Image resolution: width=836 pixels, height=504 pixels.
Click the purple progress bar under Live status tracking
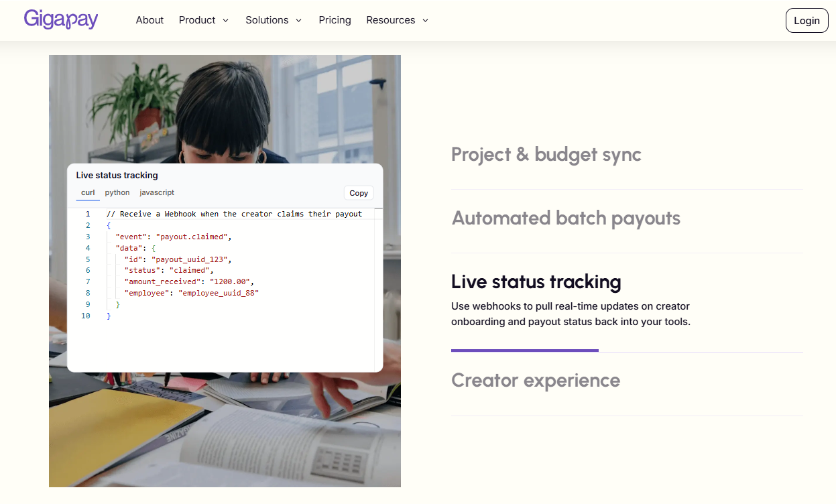point(524,350)
